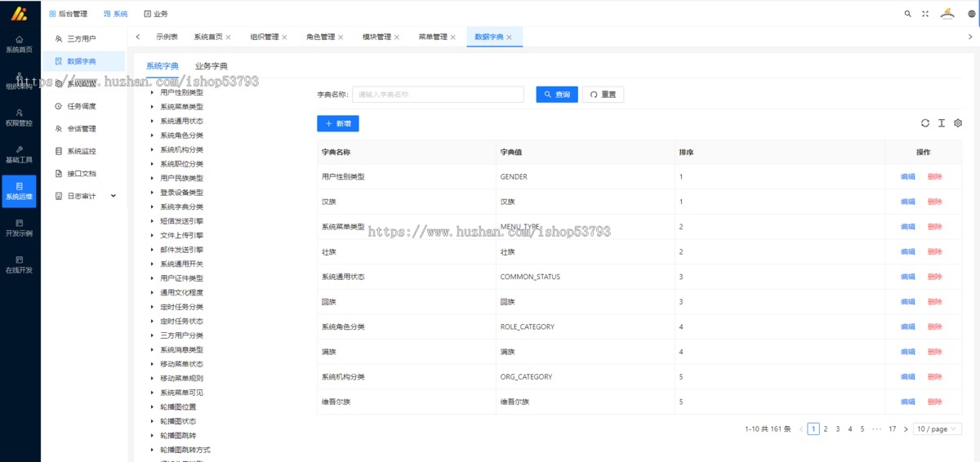
Task: Select 轮播图位置 in dictionary tree
Action: coord(178,406)
